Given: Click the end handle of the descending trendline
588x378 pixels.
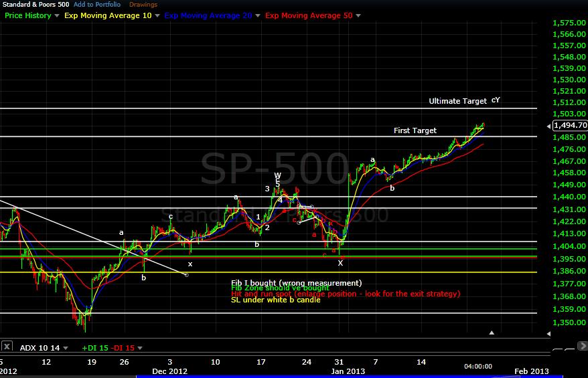Looking at the screenshot, I should pos(187,275).
